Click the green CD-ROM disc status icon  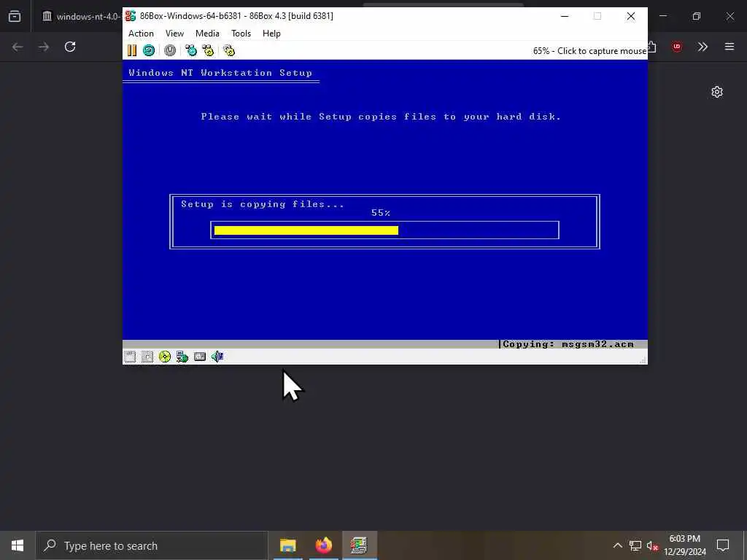point(165,357)
